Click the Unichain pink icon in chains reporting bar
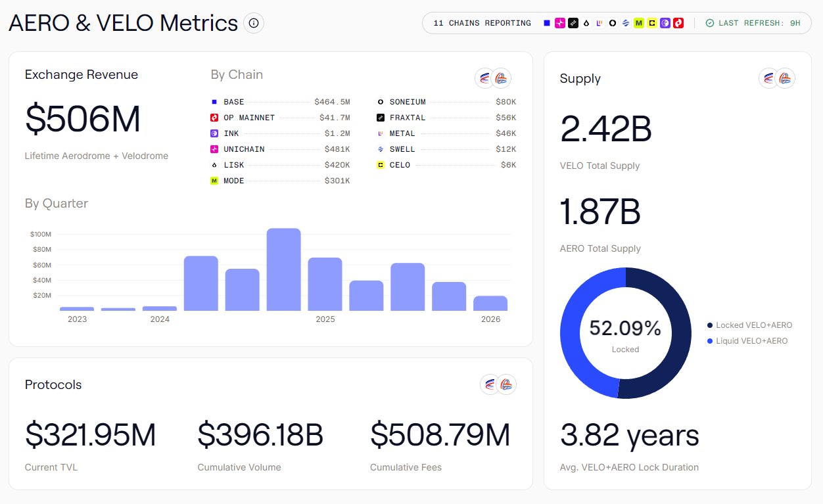Viewport: 823px width, 504px height. [x=560, y=23]
